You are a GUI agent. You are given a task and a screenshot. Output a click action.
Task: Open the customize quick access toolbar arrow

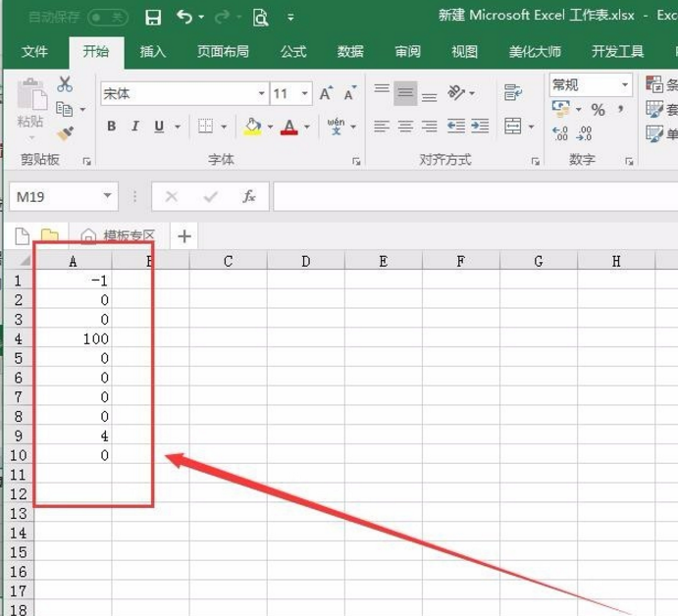tap(291, 18)
